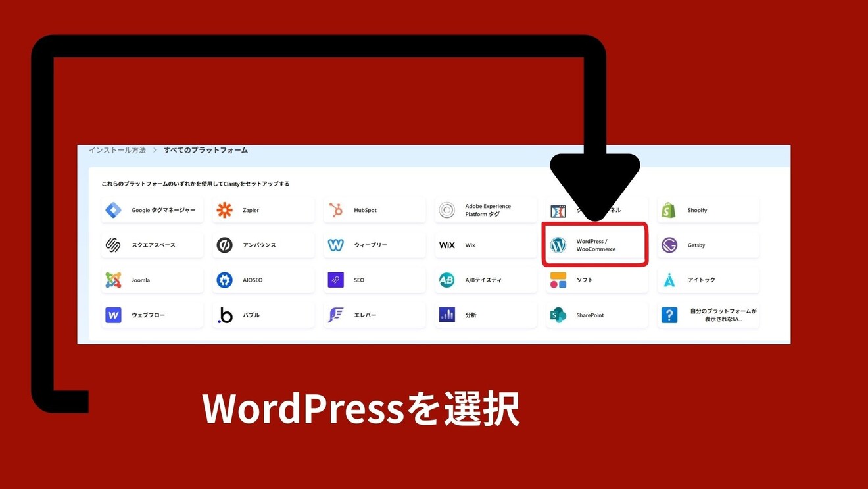868x489 pixels.
Task: Click the ClickFunnels icon beside the arrow
Action: pyautogui.click(x=558, y=211)
